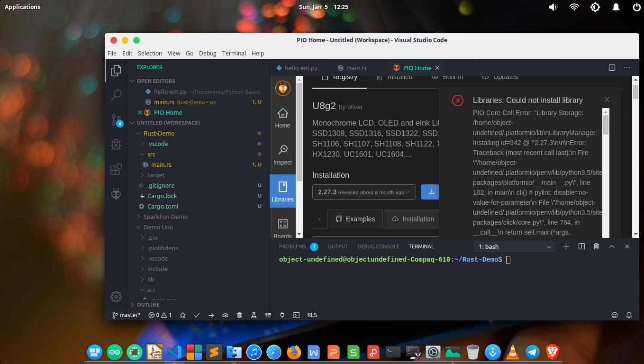644x364 pixels.
Task: Open the Inspect panel in PIO Home
Action: 282,155
